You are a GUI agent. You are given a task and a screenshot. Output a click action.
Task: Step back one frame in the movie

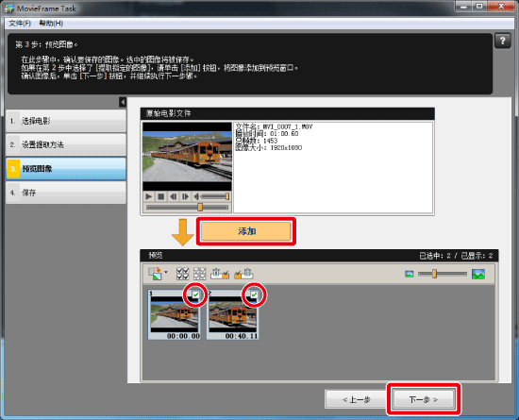(173, 196)
